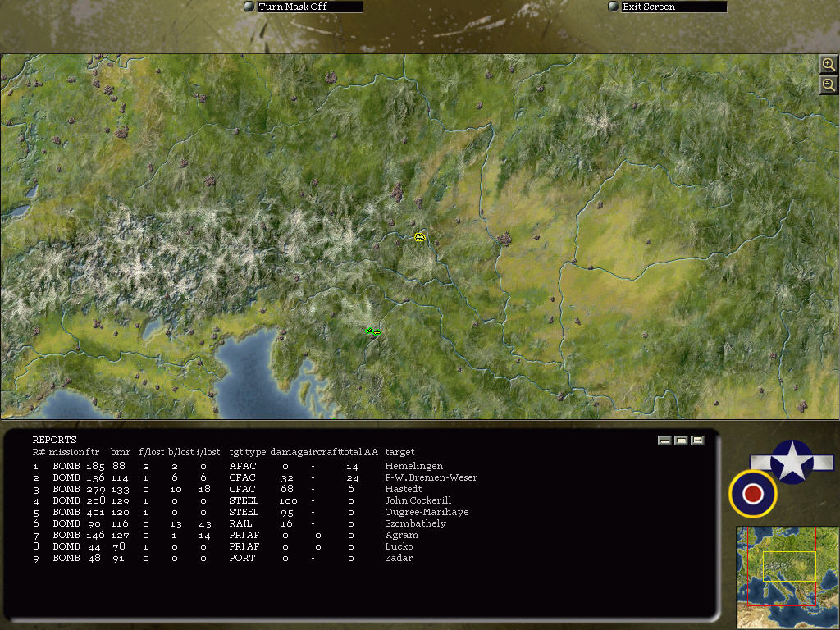Set the reports panel to medium size

[681, 441]
